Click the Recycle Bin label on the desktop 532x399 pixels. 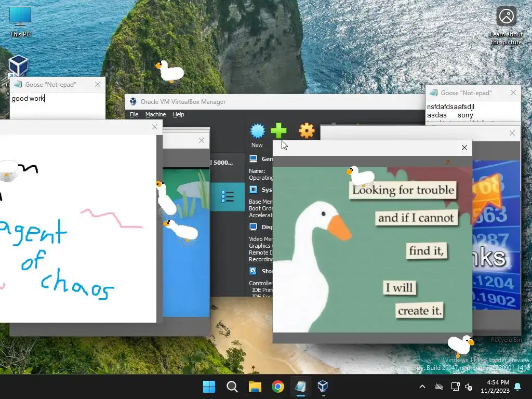coord(506,340)
